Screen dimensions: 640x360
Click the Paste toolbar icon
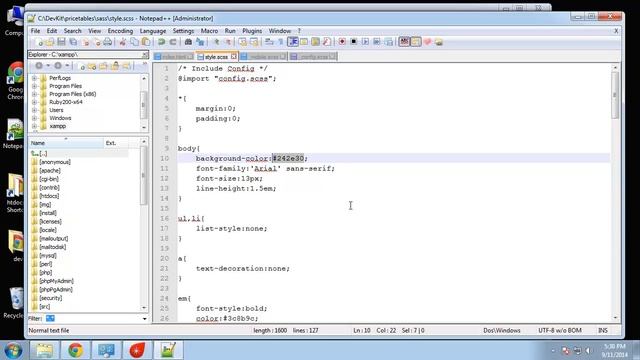[x=146, y=42]
